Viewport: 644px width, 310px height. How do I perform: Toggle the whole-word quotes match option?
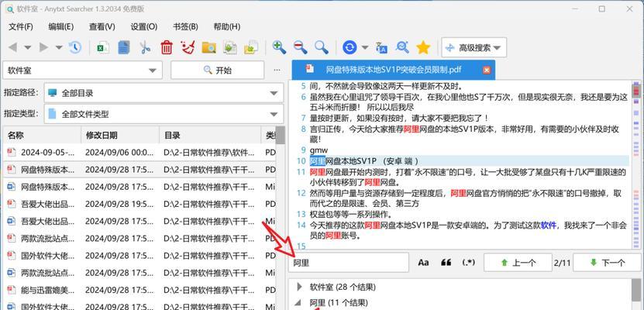[446, 263]
